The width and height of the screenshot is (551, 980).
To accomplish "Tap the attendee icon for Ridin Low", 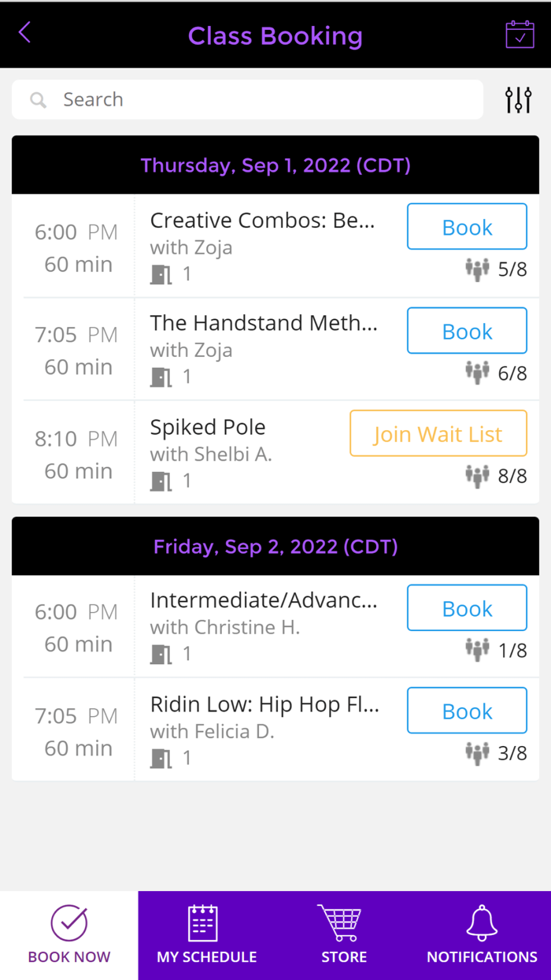I will coord(477,753).
